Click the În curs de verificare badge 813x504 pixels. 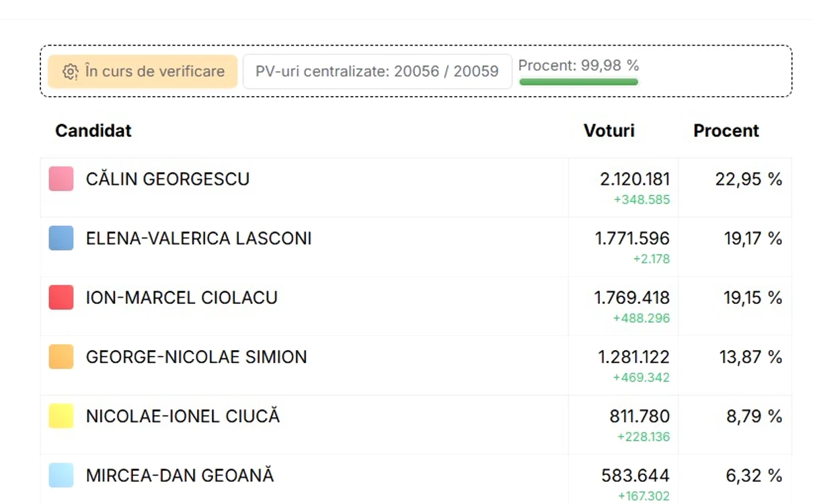[143, 72]
